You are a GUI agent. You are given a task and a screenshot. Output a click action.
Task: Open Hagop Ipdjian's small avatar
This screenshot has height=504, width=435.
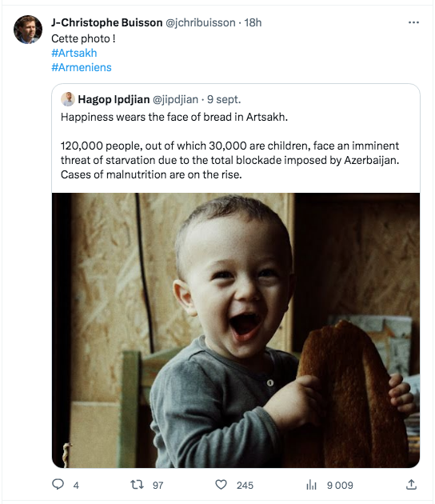tap(68, 99)
